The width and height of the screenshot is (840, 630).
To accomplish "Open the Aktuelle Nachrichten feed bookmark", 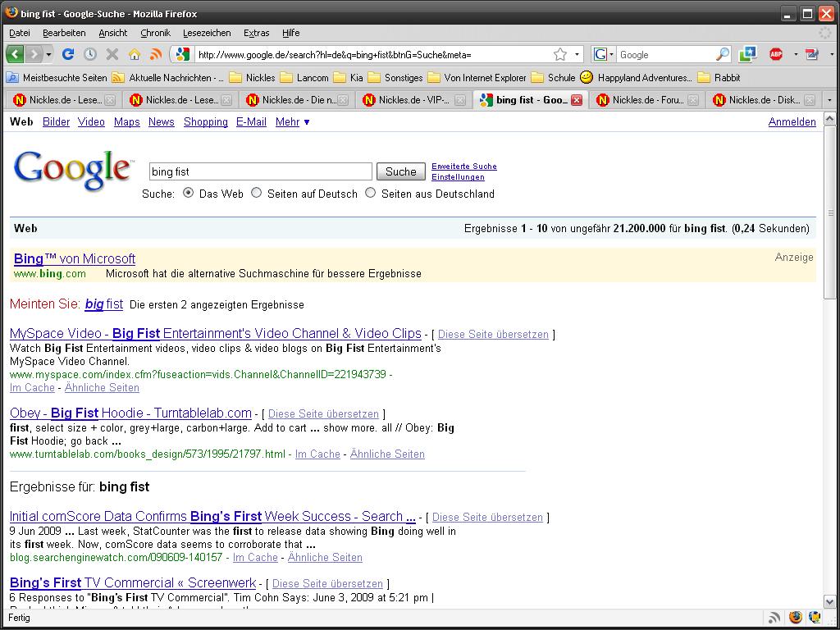I will point(168,78).
